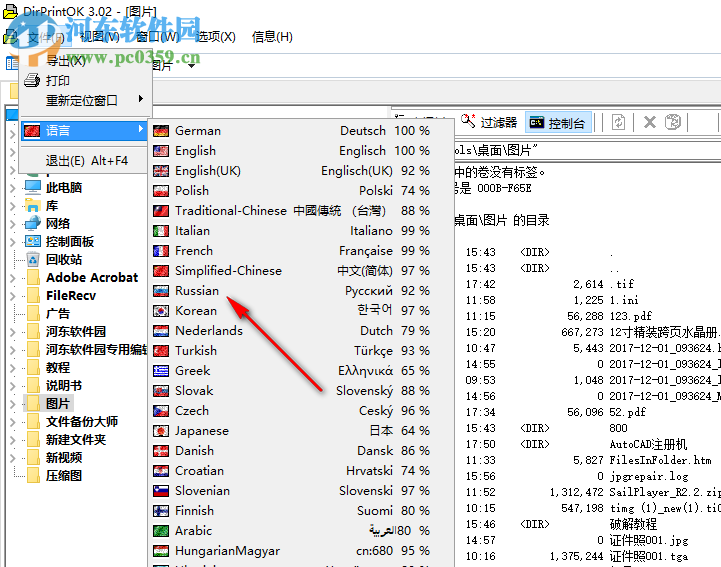Click the FilesInFolder.htm entry in listing
Image resolution: width=721 pixels, height=567 pixels.
click(660, 460)
